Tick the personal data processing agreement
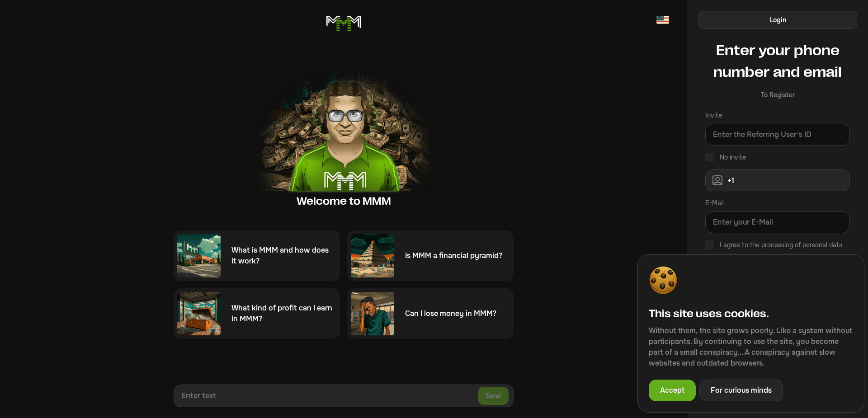Screen dimensions: 868x418 coord(710,245)
